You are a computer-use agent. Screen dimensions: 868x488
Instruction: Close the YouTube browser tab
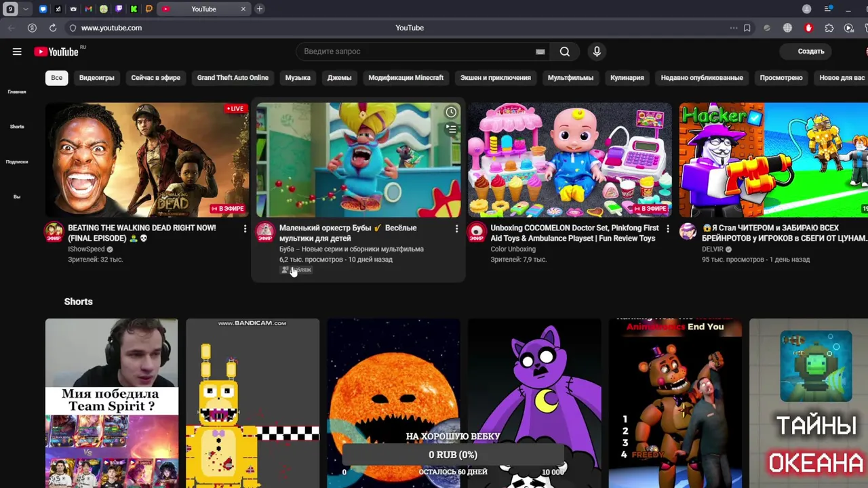tap(243, 9)
